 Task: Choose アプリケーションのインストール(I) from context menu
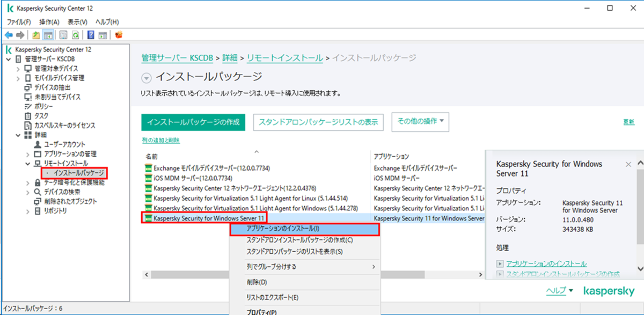(305, 229)
